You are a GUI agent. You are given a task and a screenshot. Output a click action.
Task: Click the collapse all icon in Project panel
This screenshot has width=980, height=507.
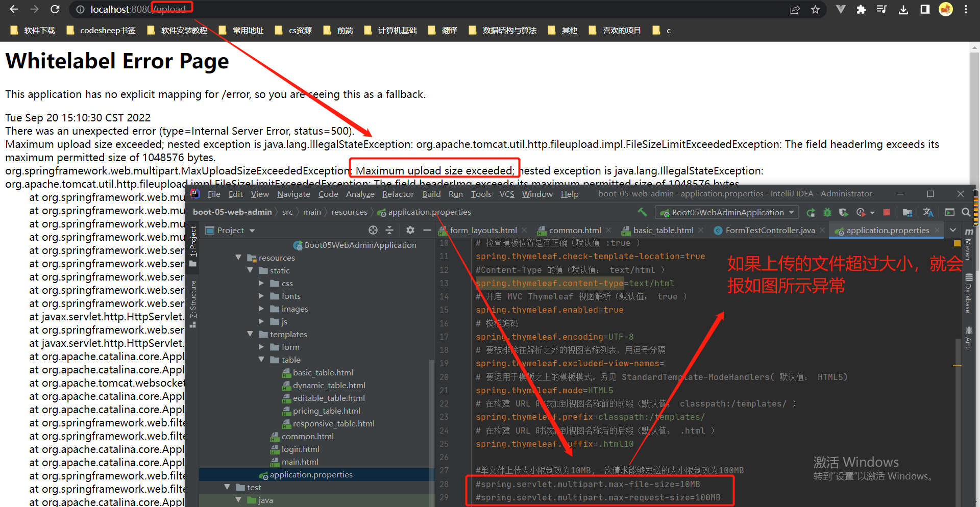tap(389, 231)
